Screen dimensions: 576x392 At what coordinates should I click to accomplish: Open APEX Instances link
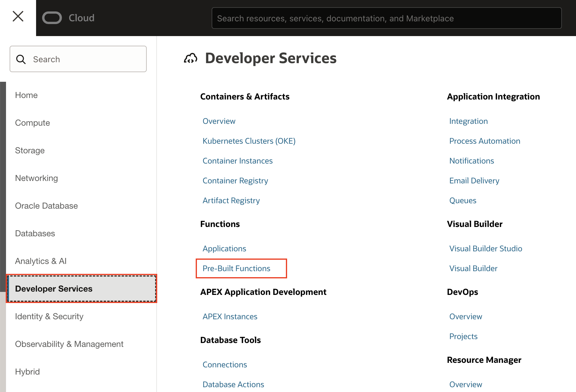click(230, 317)
